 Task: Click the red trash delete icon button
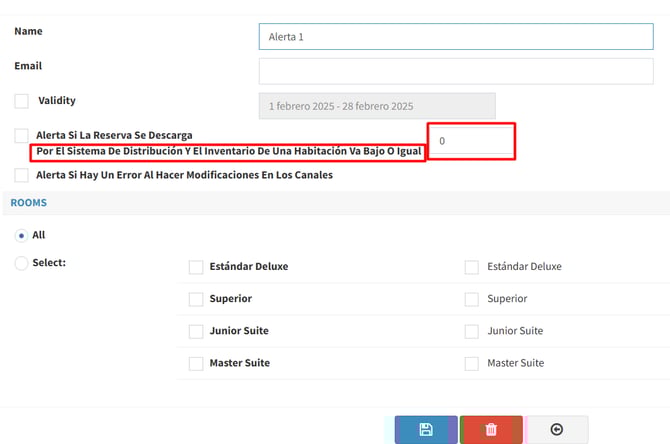(491, 429)
